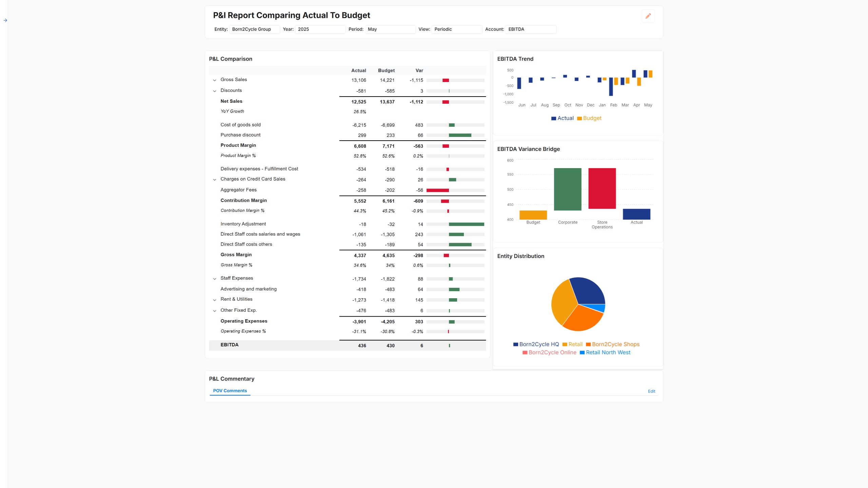
Task: Expand the Rent & Utilities row
Action: tap(215, 300)
